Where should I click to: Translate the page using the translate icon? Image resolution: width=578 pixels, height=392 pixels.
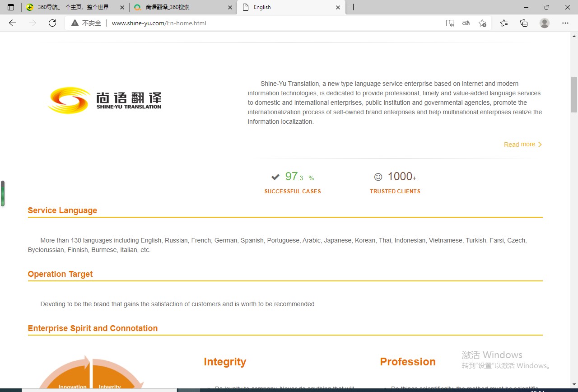[466, 23]
